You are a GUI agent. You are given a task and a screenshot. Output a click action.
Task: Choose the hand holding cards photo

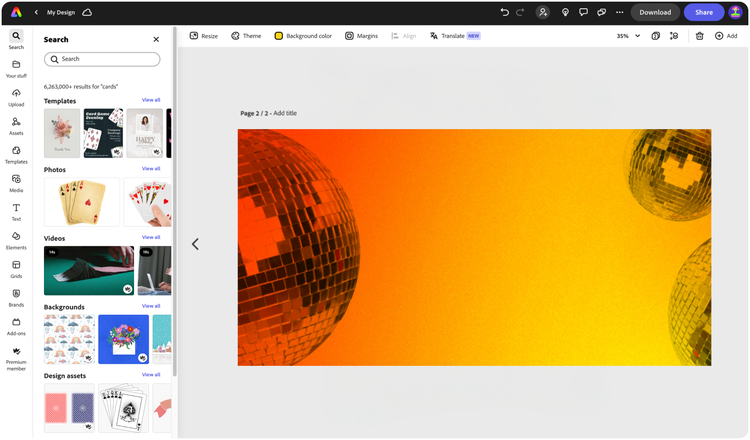point(148,202)
